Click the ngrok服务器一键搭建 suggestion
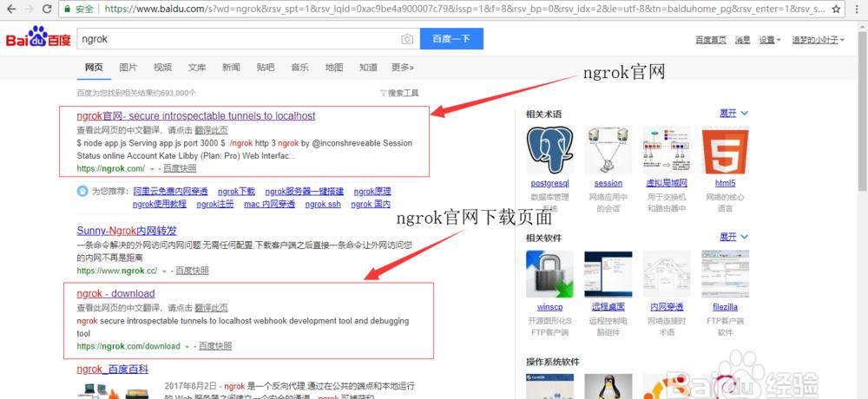Viewport: 868px width, 399px height. (x=304, y=192)
